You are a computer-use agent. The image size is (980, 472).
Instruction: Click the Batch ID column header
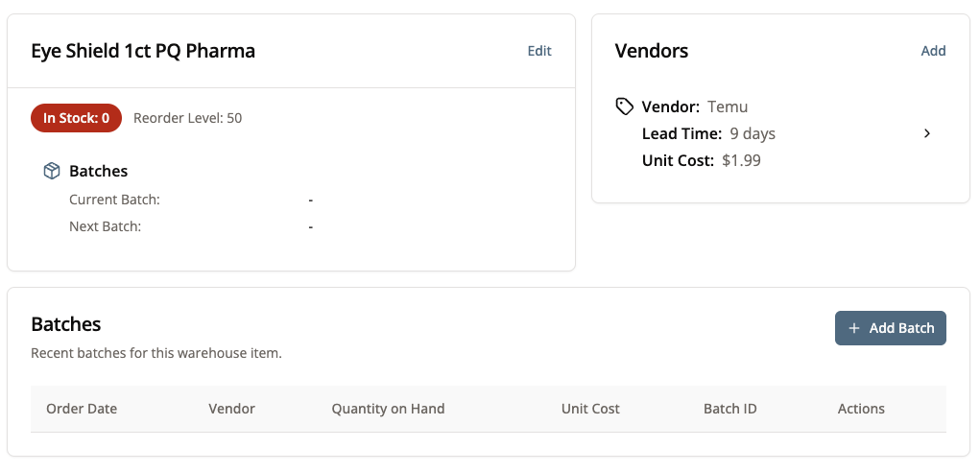point(729,409)
